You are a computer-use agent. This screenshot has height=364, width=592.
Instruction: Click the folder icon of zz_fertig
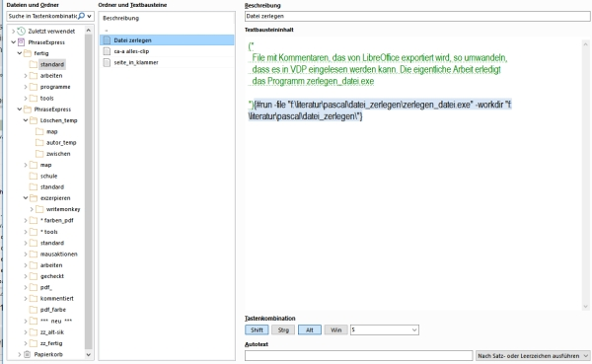point(34,343)
